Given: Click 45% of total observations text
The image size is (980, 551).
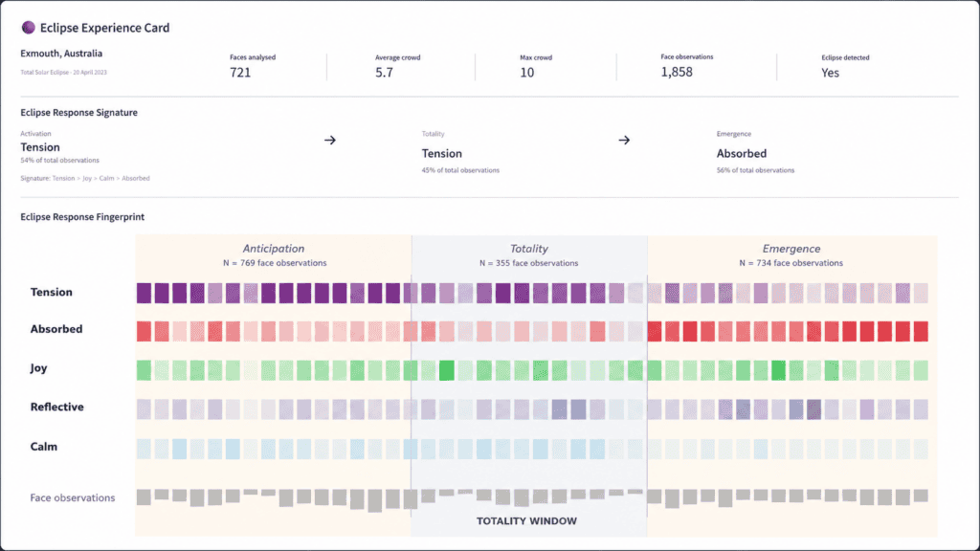Looking at the screenshot, I should click(460, 170).
